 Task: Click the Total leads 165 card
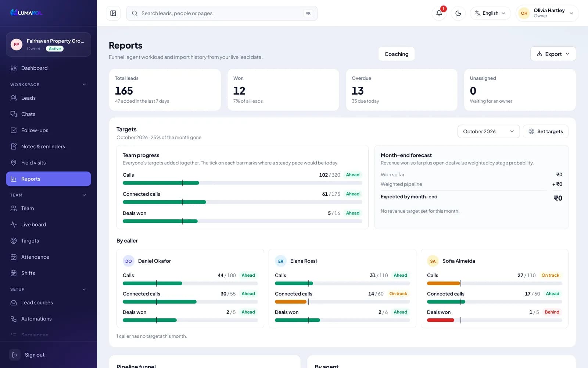(x=165, y=90)
